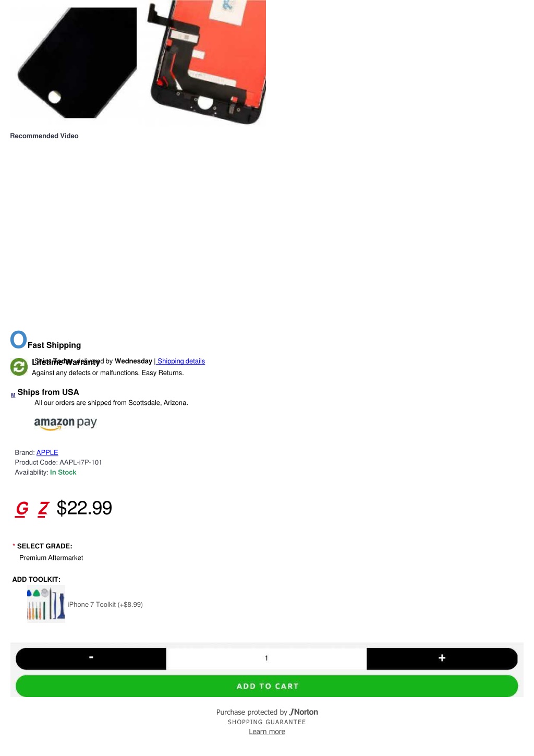
Task: Click the Recommended Video heading
Action: tap(44, 136)
